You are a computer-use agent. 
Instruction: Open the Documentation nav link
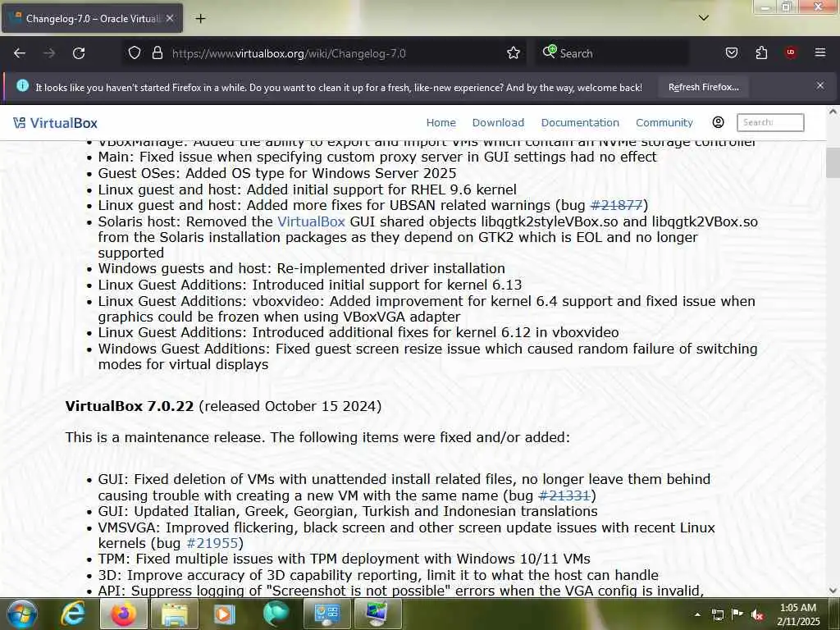click(580, 123)
